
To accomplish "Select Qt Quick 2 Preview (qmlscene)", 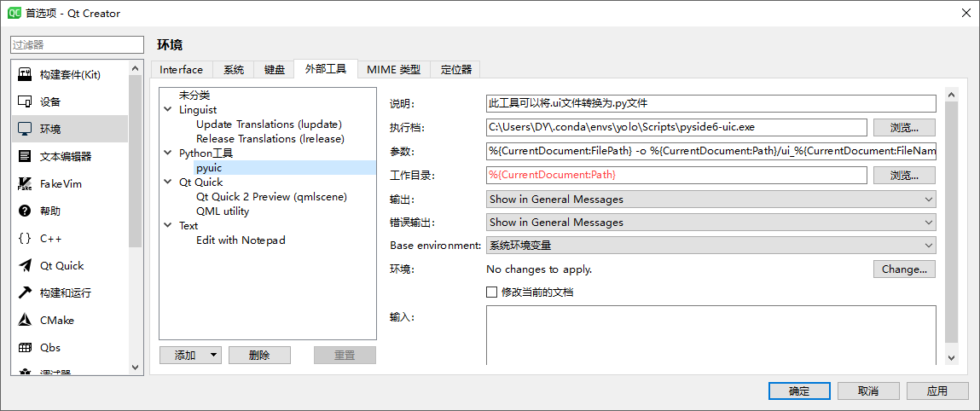I will pyautogui.click(x=271, y=197).
